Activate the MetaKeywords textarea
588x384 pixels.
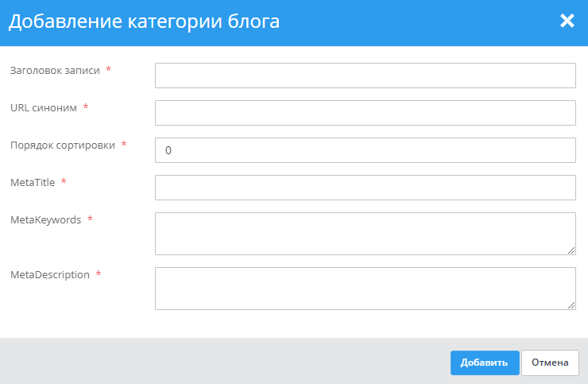[x=366, y=234]
